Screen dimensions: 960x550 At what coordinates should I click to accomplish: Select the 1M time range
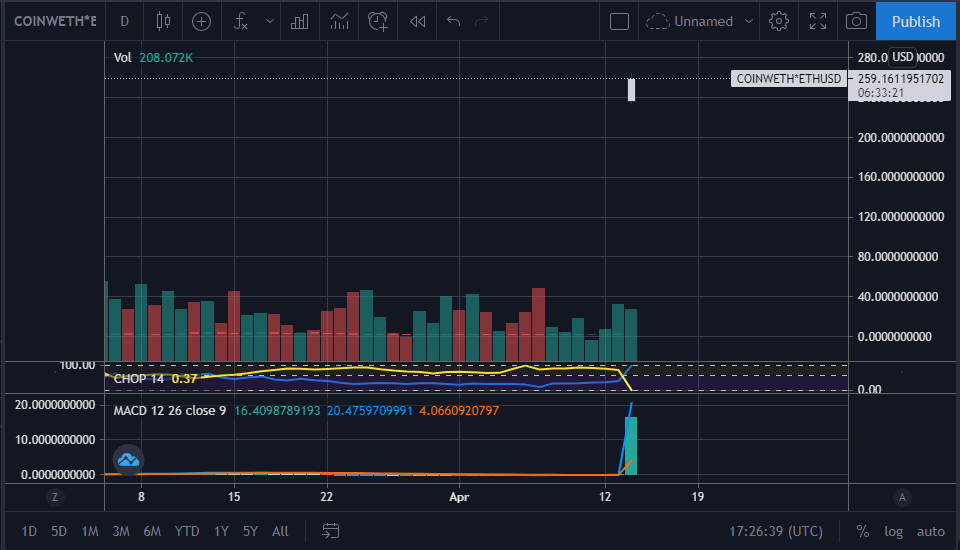[90, 531]
